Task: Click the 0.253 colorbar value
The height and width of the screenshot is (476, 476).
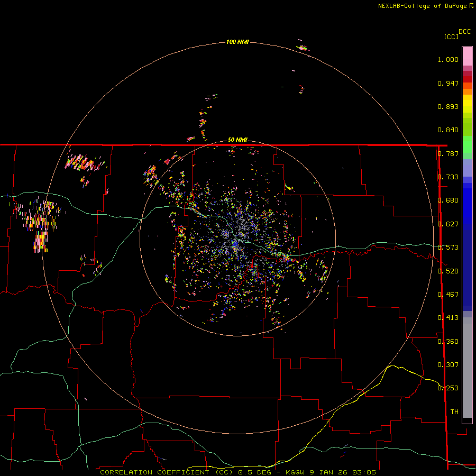Action: 448,388
